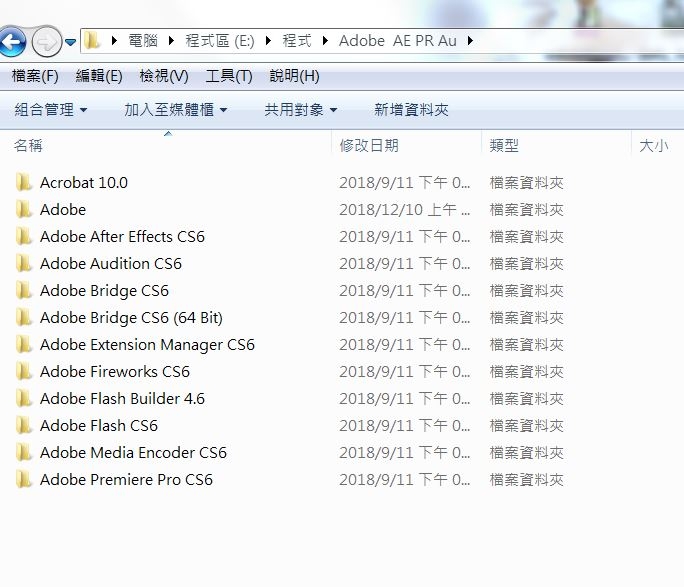Go to 程式 folder in the address path
The height and width of the screenshot is (587, 684).
pos(297,41)
